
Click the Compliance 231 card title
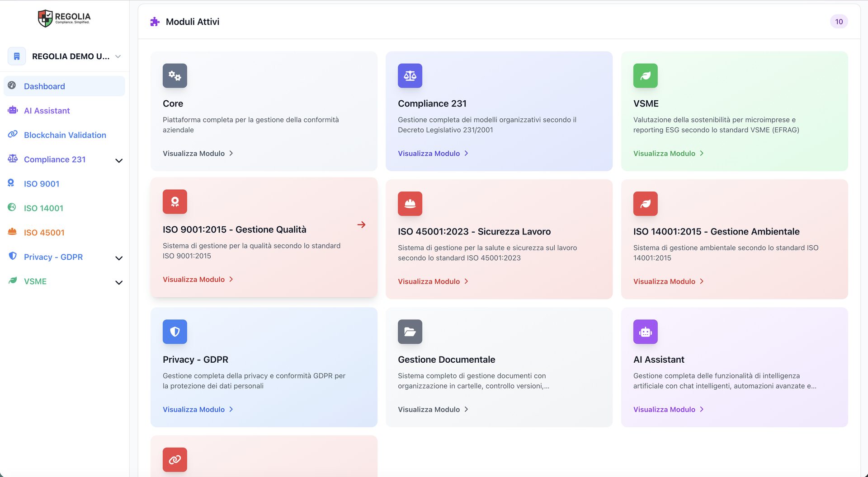pos(432,103)
